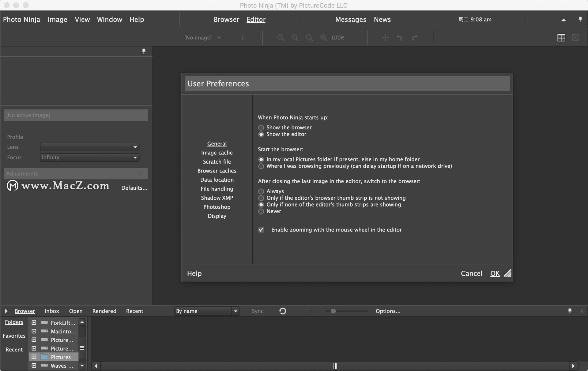588x371 pixels.
Task: Open the Image cache preferences section
Action: [x=217, y=153]
